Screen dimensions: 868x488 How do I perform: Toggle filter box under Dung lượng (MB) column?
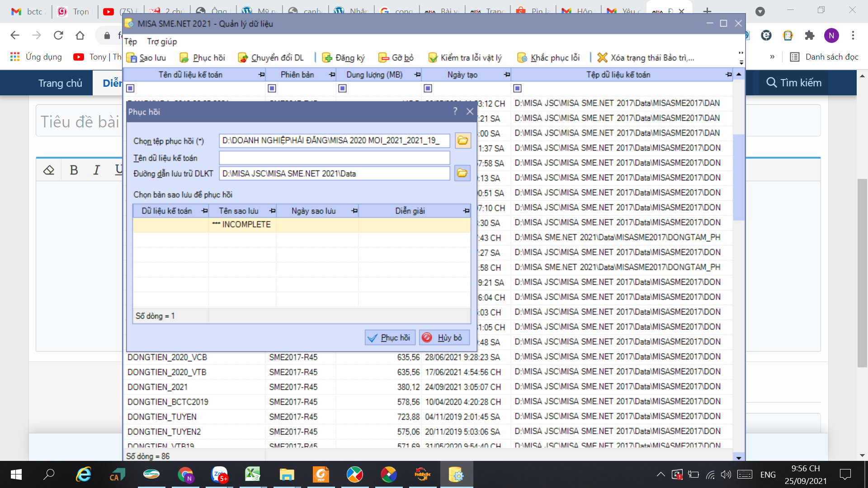pos(342,88)
